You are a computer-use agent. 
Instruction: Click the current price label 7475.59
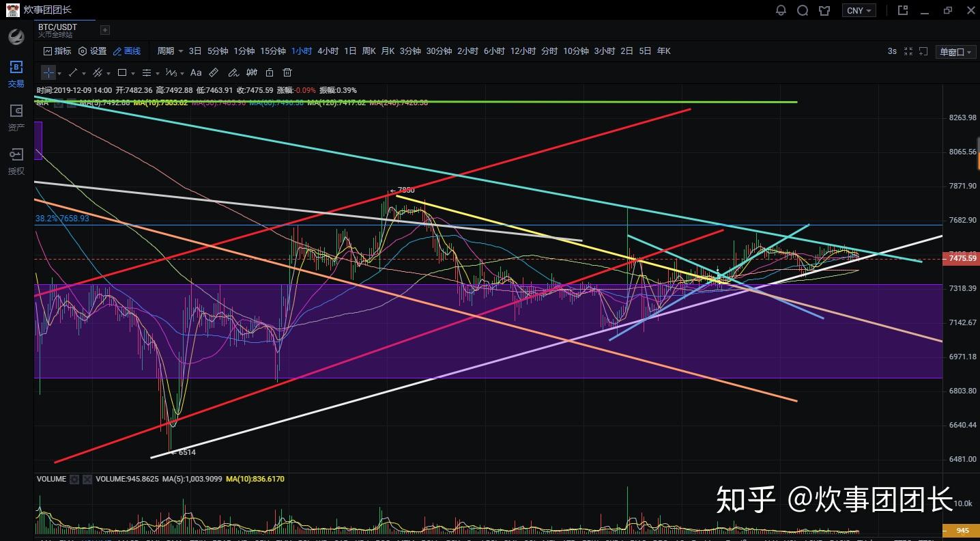(x=960, y=258)
